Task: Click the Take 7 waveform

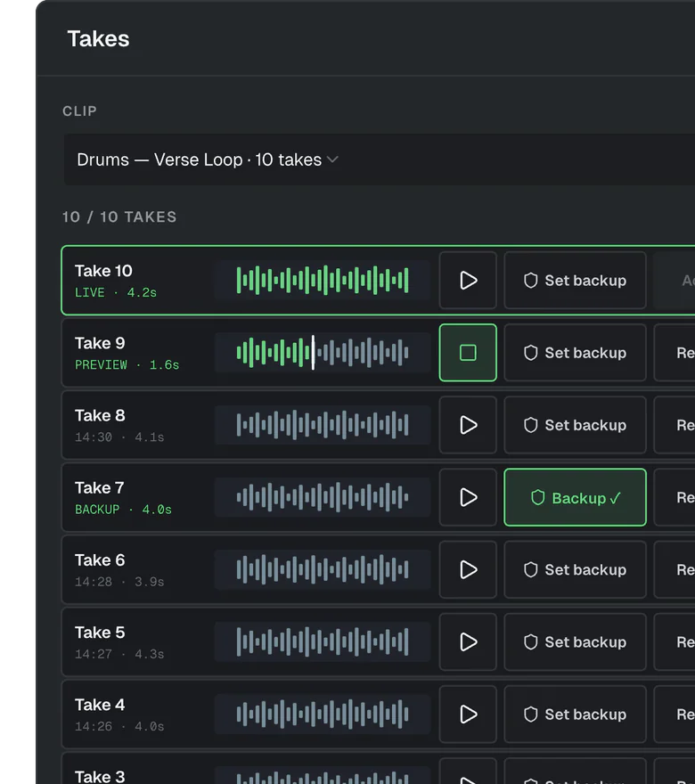Action: 323,497
